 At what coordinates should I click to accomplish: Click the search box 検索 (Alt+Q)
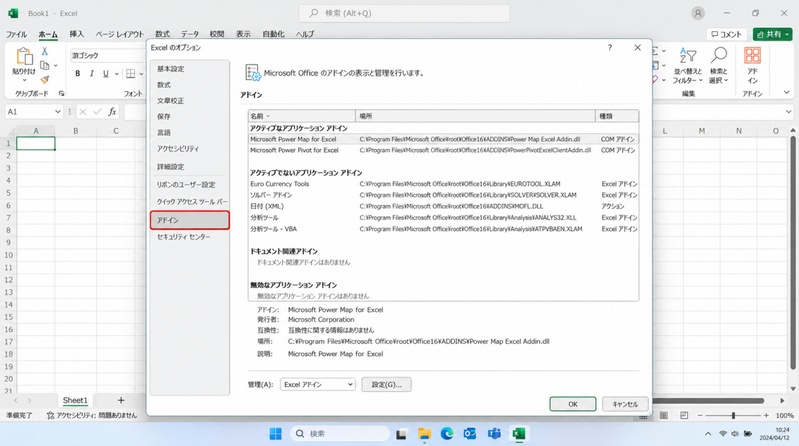tap(404, 13)
